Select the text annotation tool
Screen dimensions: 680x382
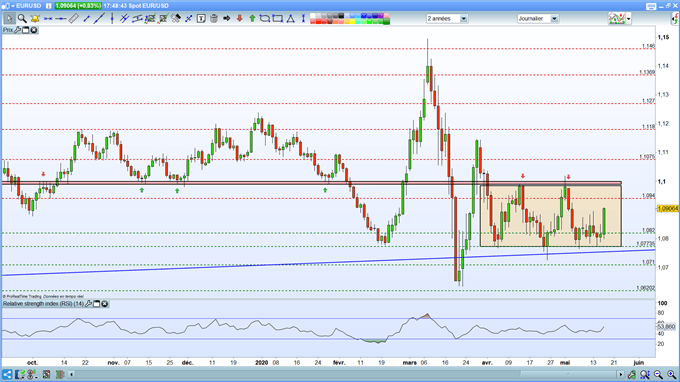pyautogui.click(x=201, y=18)
